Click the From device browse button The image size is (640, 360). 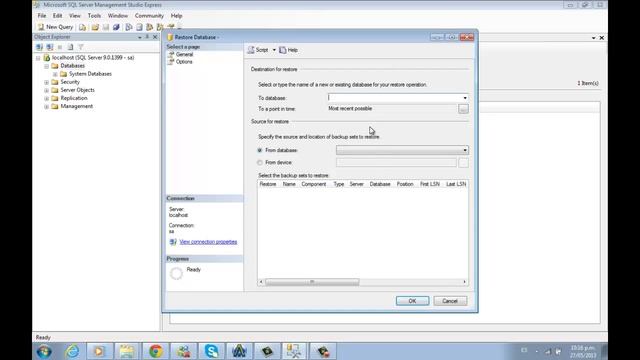[463, 162]
